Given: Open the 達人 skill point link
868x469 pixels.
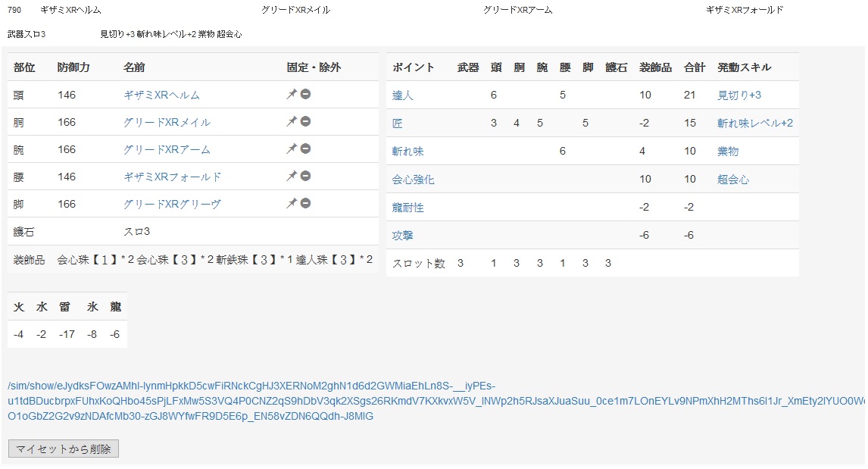Looking at the screenshot, I should [402, 95].
